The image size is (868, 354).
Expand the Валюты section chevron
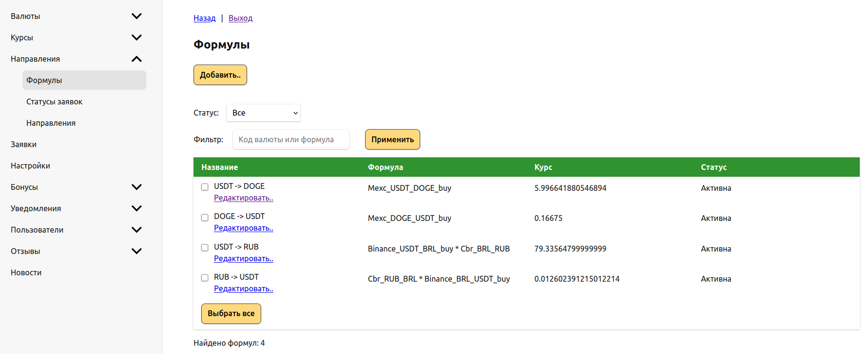tap(137, 16)
